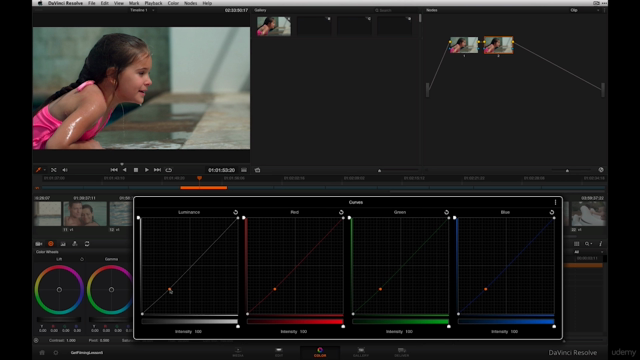Open the Nodes panel options menu
This screenshot has width=640, height=360.
[x=604, y=10]
